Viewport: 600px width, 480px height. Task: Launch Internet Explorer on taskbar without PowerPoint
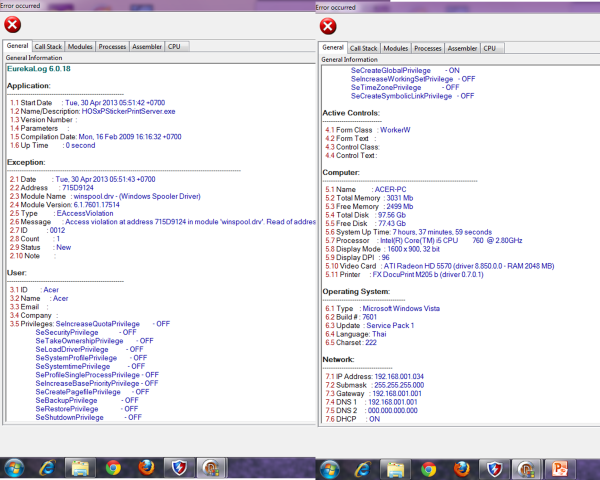47,468
